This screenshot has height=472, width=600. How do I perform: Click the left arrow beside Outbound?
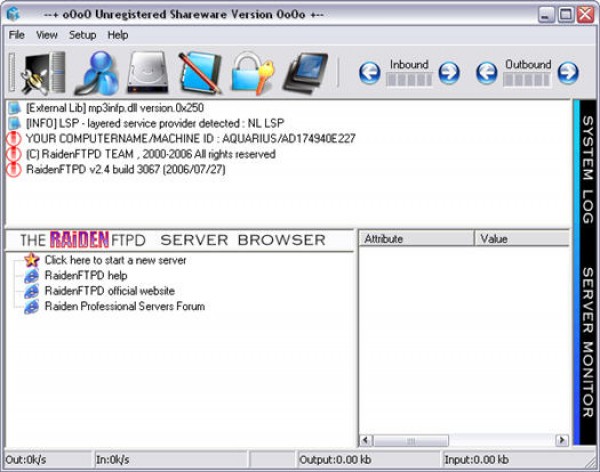pos(487,72)
